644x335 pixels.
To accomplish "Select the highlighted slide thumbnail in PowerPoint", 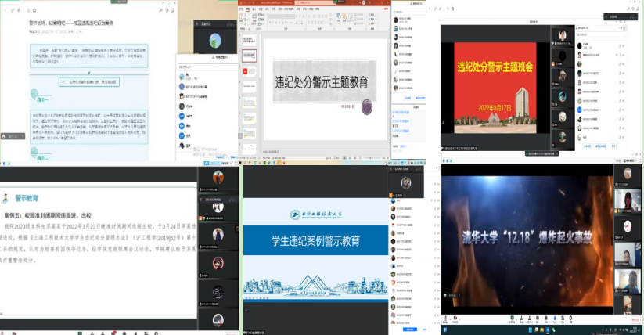I will pos(247,57).
